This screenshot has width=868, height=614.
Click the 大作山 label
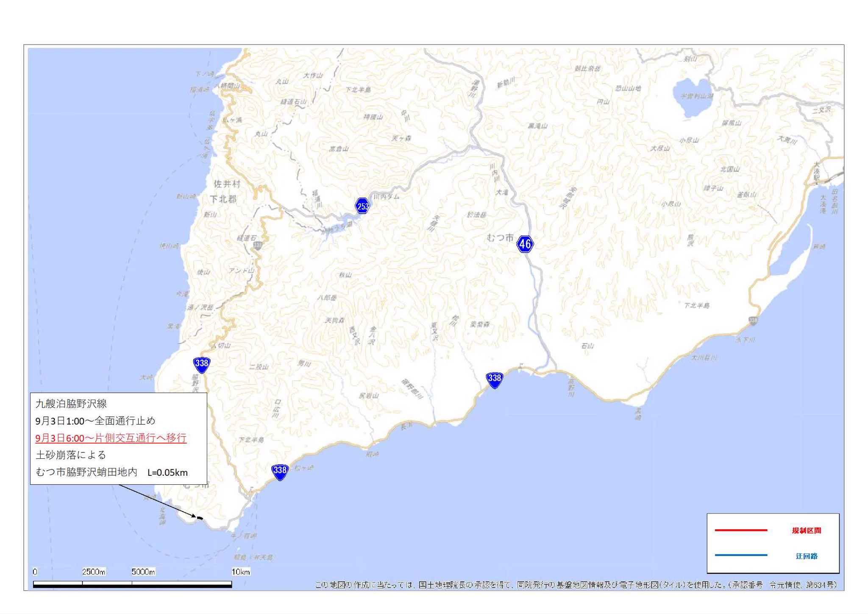tap(313, 75)
